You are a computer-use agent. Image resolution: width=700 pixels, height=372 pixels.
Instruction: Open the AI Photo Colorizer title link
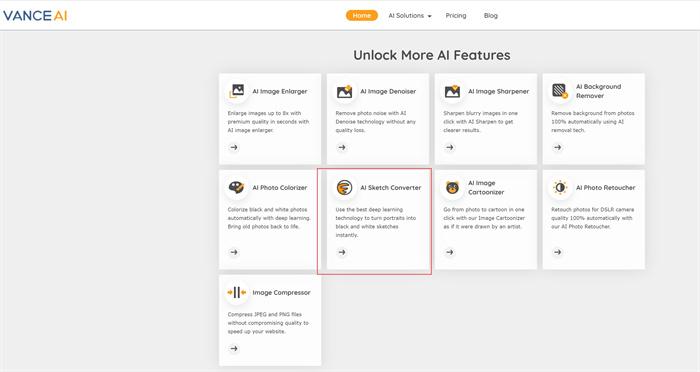(280, 188)
